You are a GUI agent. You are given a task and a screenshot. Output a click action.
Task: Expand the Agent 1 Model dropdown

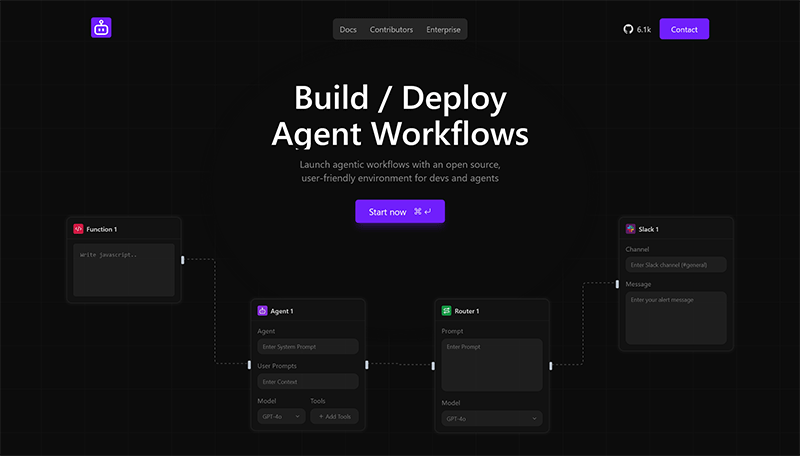[281, 417]
